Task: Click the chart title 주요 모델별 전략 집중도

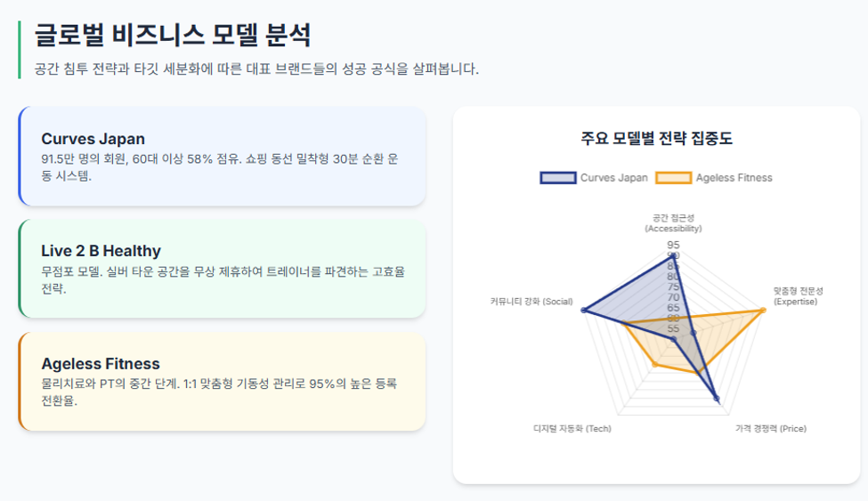Action: tap(656, 138)
